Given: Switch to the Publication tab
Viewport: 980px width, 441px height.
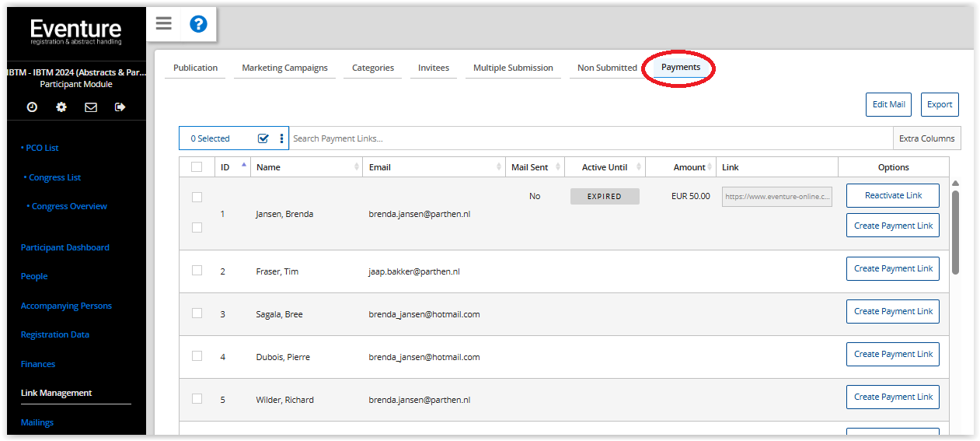Looking at the screenshot, I should pyautogui.click(x=195, y=68).
